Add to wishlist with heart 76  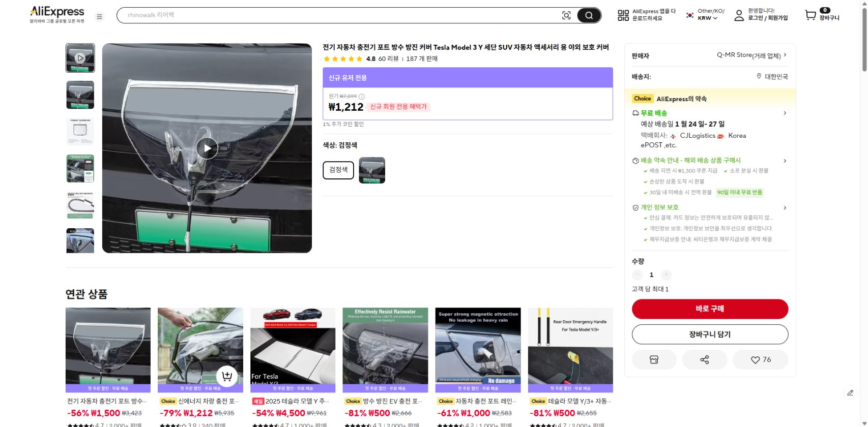[760, 360]
